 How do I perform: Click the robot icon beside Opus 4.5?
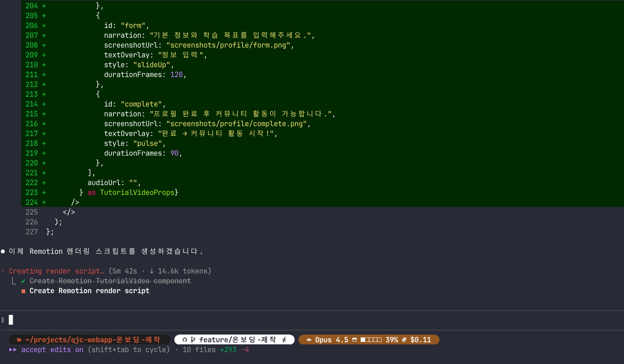point(309,340)
